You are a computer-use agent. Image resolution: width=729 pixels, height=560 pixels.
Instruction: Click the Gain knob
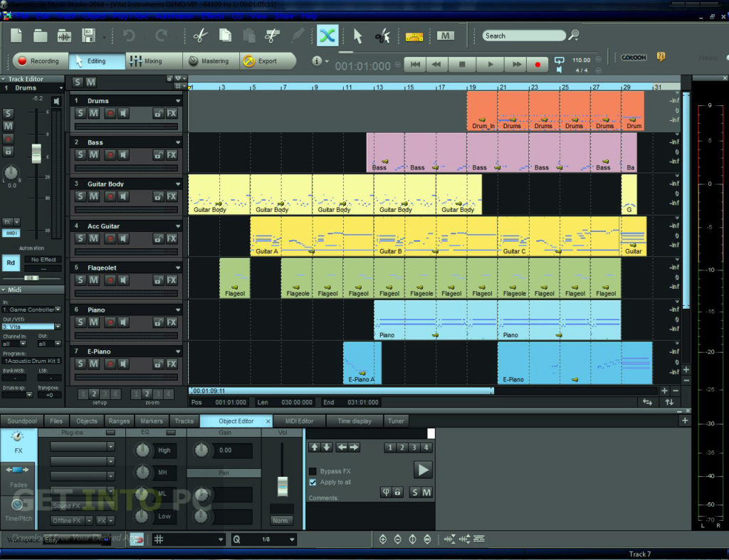point(201,450)
